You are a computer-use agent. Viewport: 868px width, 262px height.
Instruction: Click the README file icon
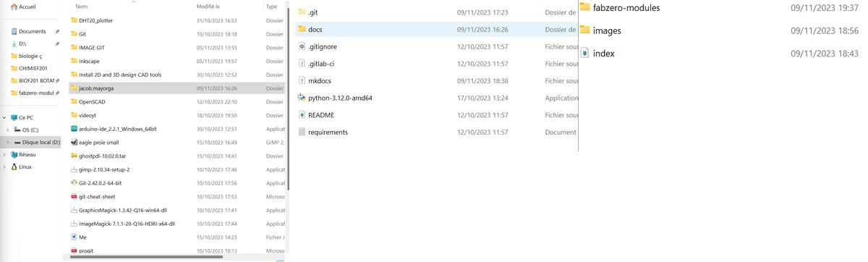[302, 115]
